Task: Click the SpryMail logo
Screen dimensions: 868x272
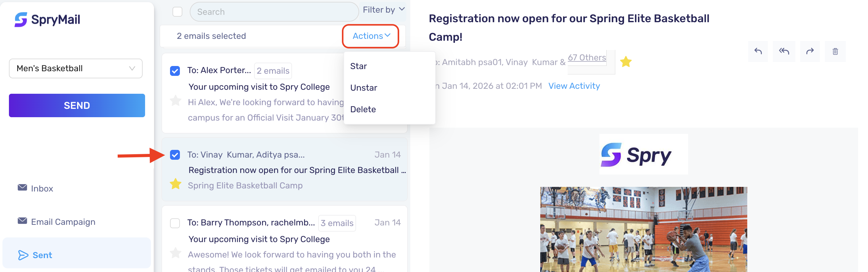Action: [47, 19]
